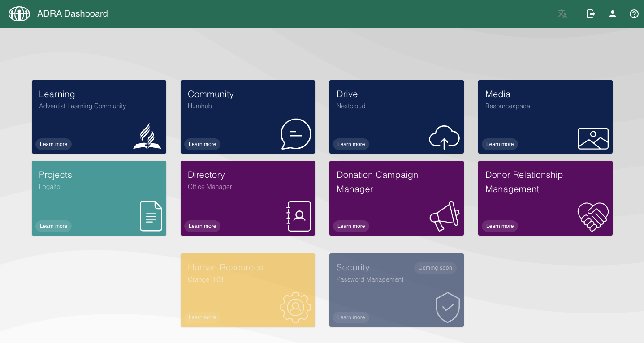Click the ADRA logo in header
Viewport: 644px width, 343px height.
point(19,14)
